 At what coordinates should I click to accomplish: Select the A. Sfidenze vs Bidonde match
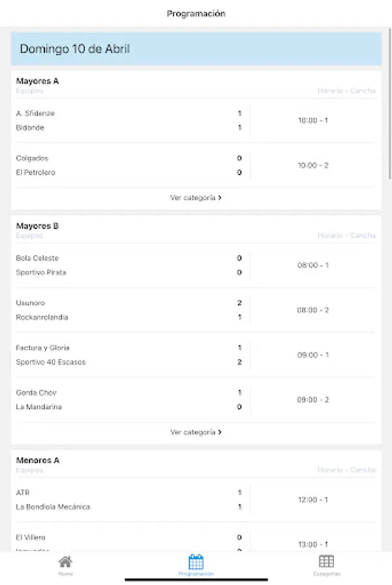pos(196,120)
